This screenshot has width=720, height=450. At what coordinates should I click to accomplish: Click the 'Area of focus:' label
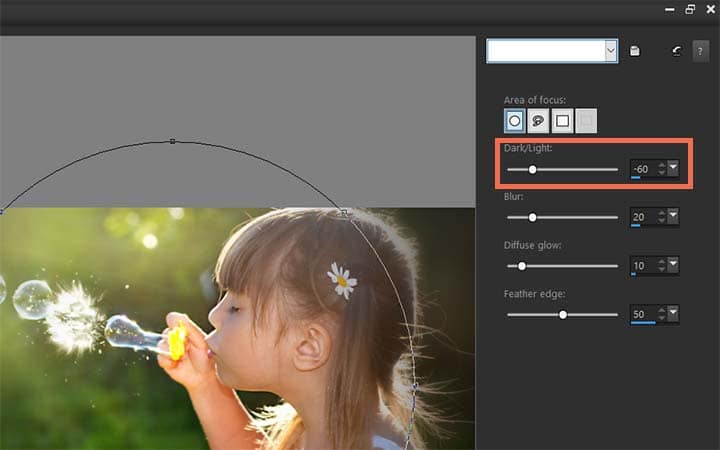tap(534, 100)
